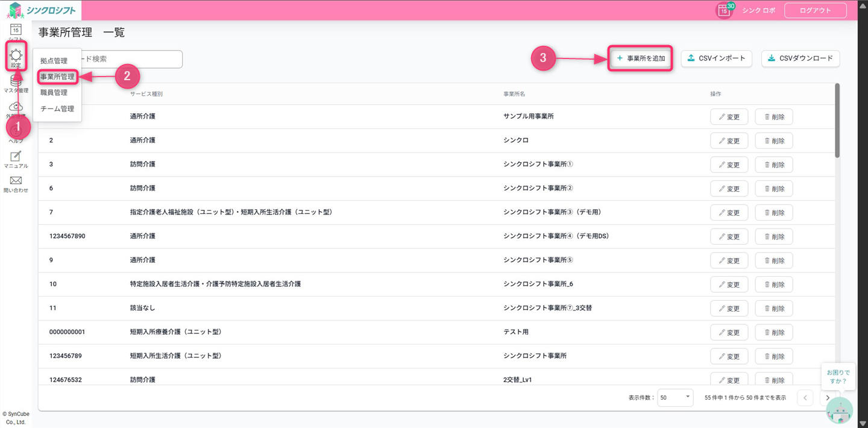Viewport: 868px width, 428px height.
Task: Click the header calendar icon with 30 badge
Action: pos(725,10)
